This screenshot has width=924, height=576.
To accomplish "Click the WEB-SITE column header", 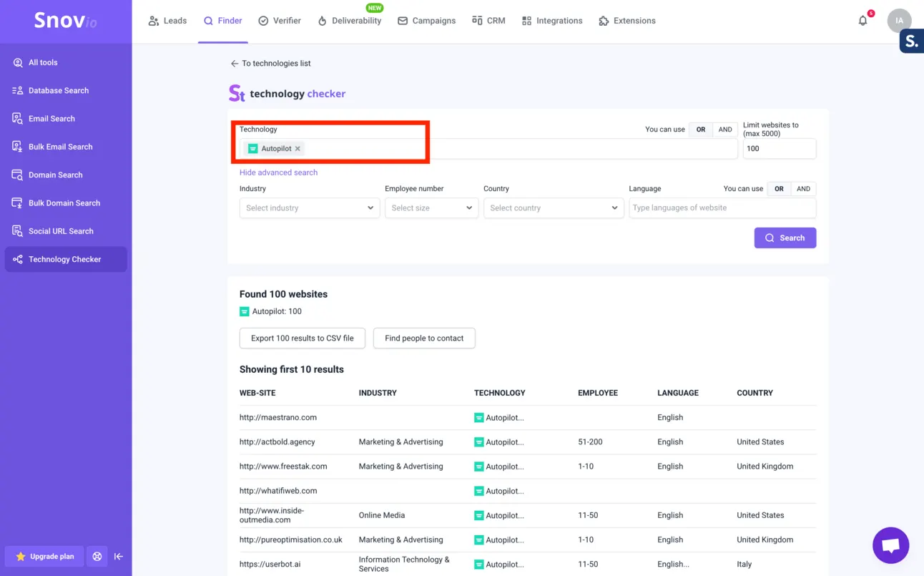I will [x=257, y=394].
